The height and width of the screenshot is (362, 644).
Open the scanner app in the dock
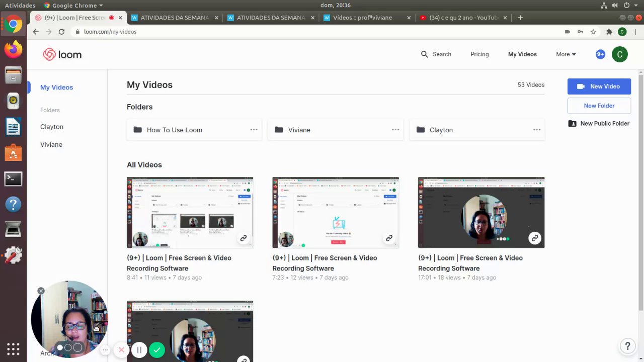[13, 230]
